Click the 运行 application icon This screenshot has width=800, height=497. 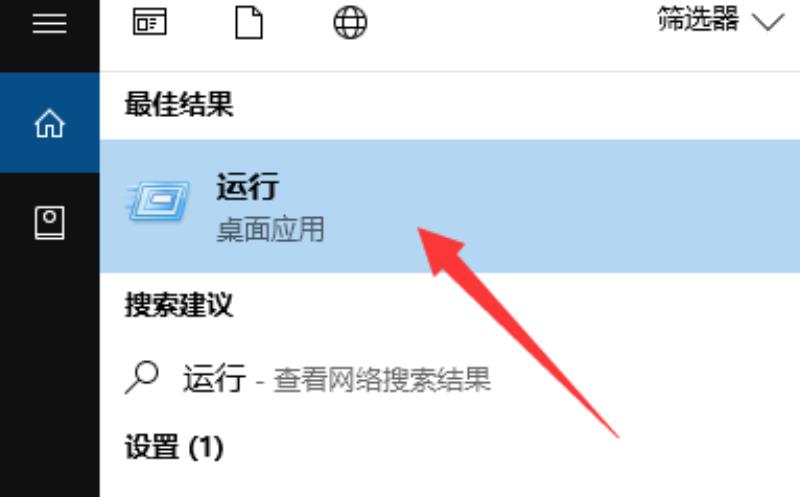point(158,201)
